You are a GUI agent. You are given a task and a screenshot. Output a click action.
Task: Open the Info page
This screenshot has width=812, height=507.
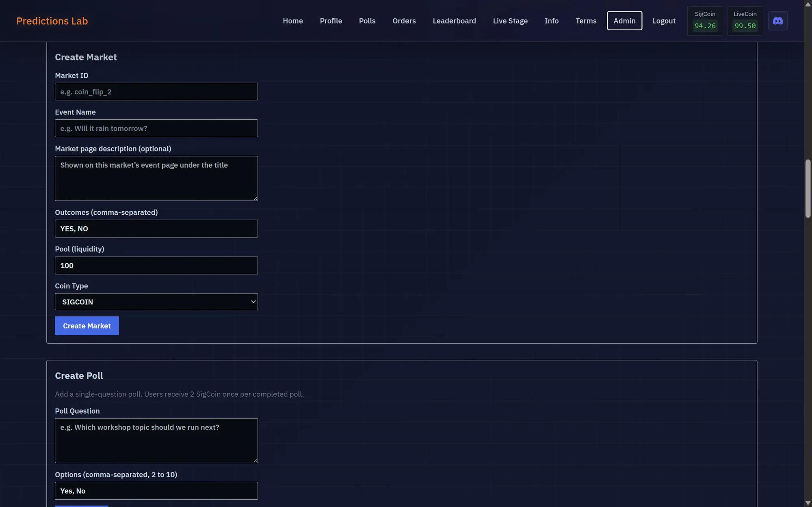coord(551,21)
